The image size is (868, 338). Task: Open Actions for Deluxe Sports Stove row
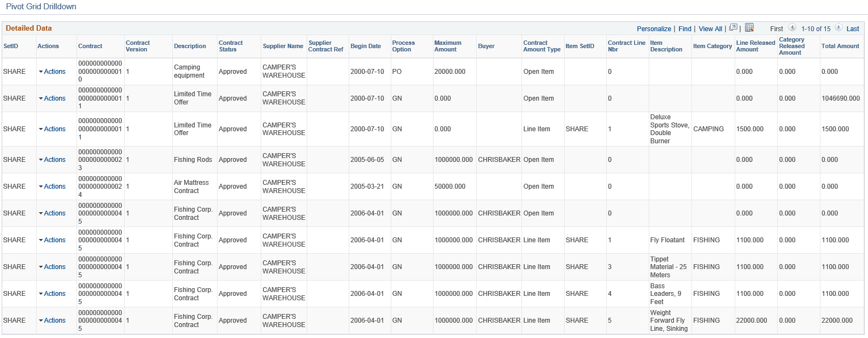(52, 129)
